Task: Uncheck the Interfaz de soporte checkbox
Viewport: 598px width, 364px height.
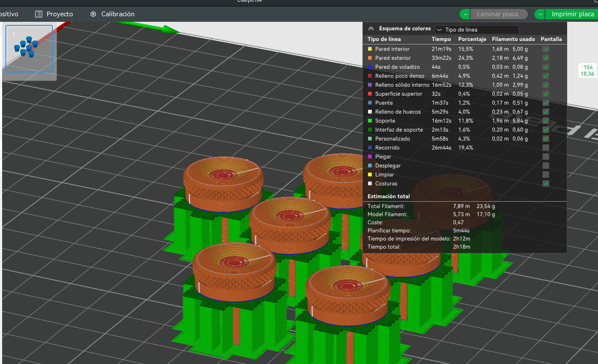Action: pos(546,130)
